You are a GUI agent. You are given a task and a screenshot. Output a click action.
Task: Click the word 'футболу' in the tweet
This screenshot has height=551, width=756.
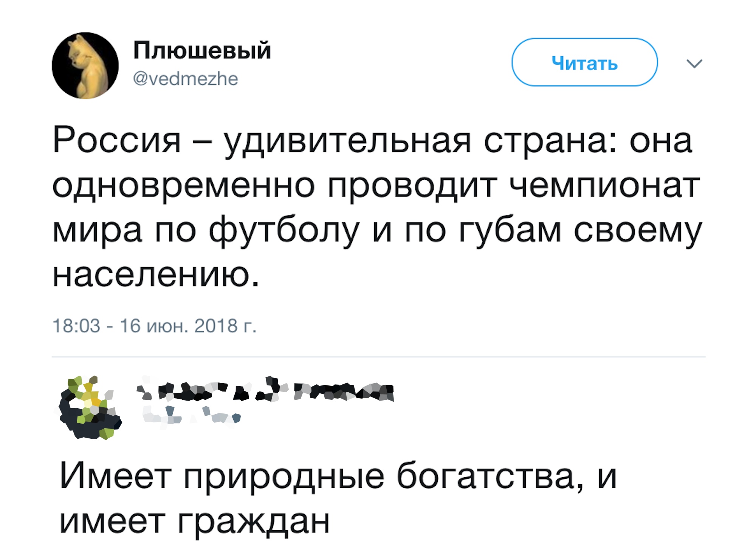click(x=284, y=231)
